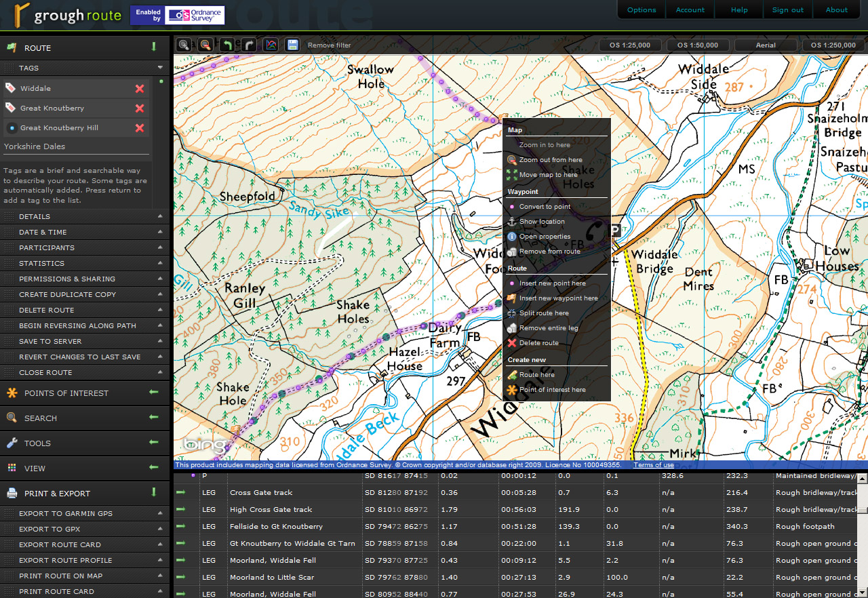Select 'Insert new waypoint here' menu entry

[x=558, y=298]
